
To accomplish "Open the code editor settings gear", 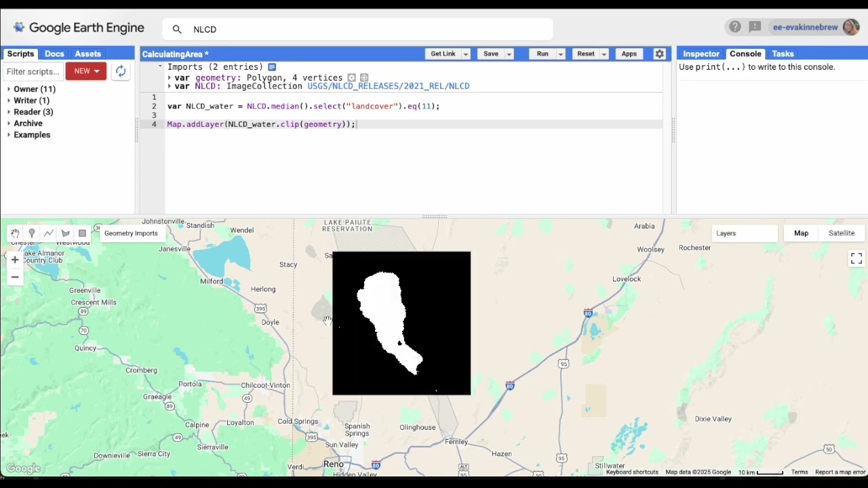I will pyautogui.click(x=659, y=54).
